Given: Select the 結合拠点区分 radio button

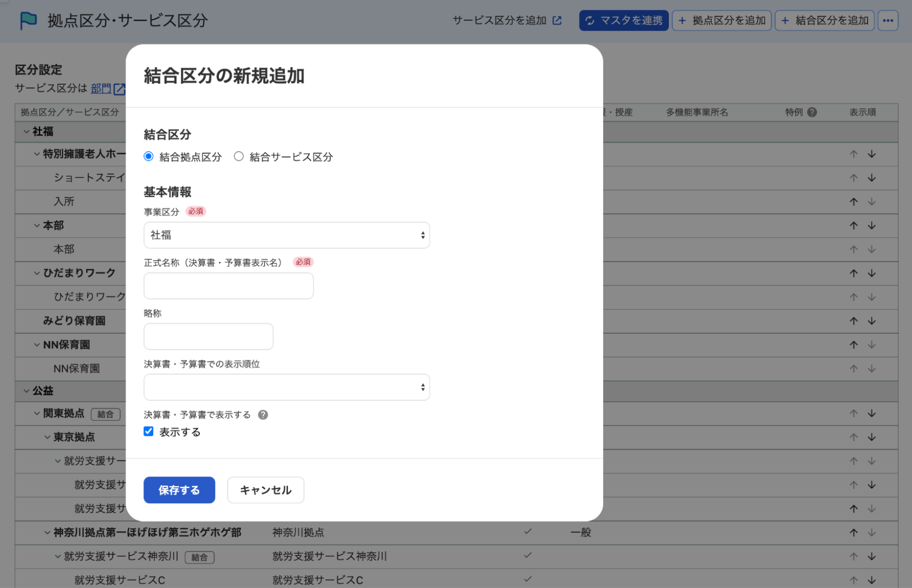Looking at the screenshot, I should coord(148,156).
